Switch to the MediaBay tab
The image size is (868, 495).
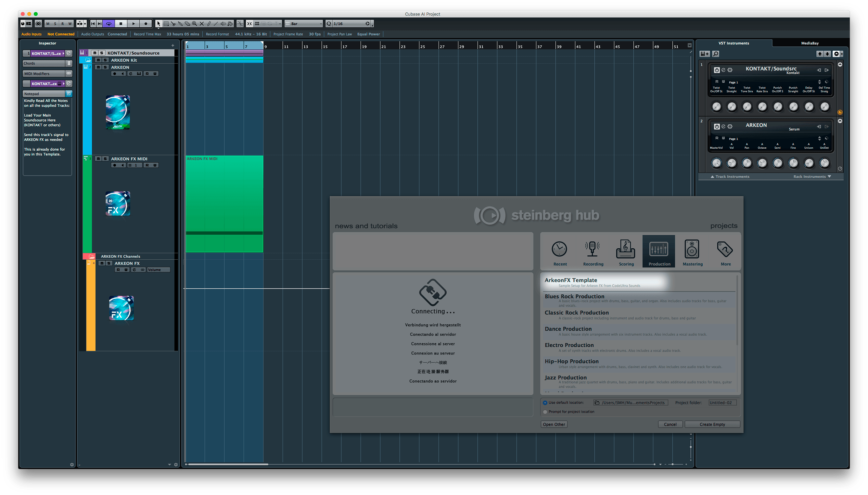click(x=810, y=43)
